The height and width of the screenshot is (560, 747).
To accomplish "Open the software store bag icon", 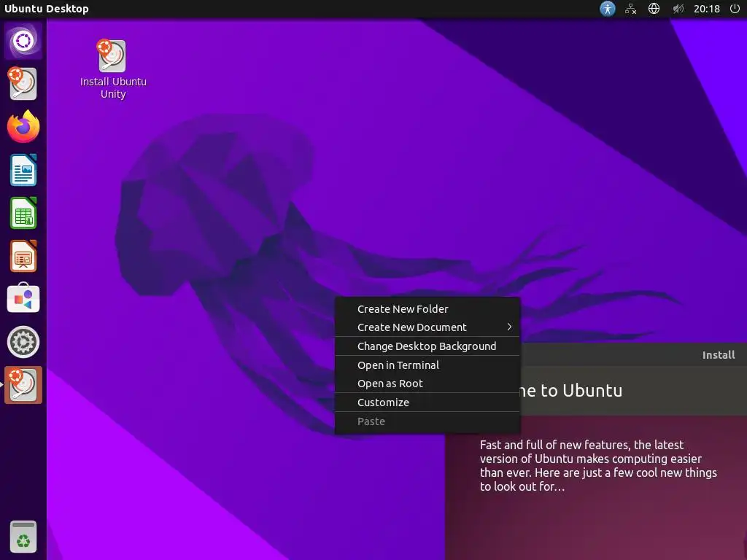I will [23, 298].
